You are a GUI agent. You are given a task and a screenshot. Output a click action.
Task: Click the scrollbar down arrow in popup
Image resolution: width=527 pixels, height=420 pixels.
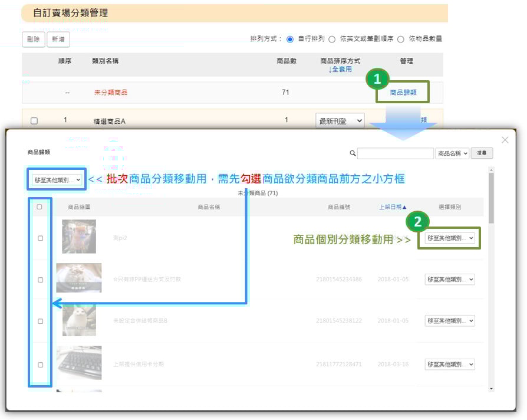(x=491, y=389)
